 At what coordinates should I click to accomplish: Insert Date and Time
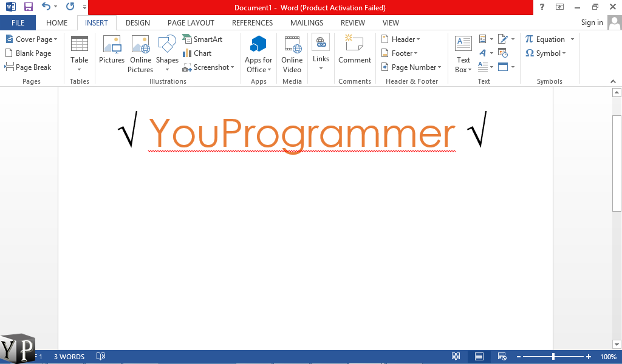(x=503, y=53)
